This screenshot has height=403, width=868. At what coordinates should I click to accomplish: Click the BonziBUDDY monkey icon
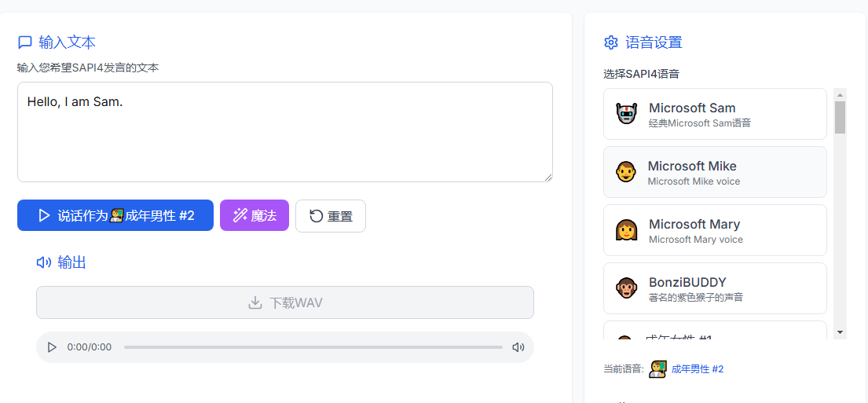click(x=627, y=288)
